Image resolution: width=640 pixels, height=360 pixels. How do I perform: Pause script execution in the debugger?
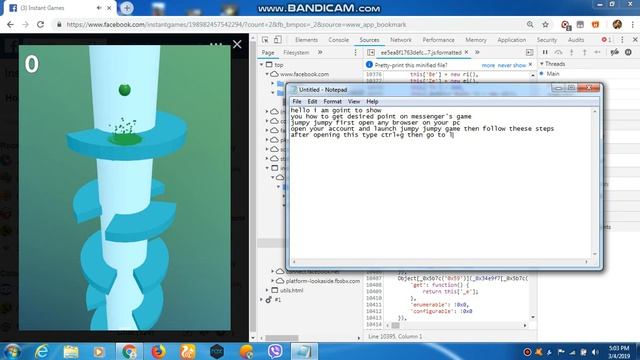tap(545, 52)
